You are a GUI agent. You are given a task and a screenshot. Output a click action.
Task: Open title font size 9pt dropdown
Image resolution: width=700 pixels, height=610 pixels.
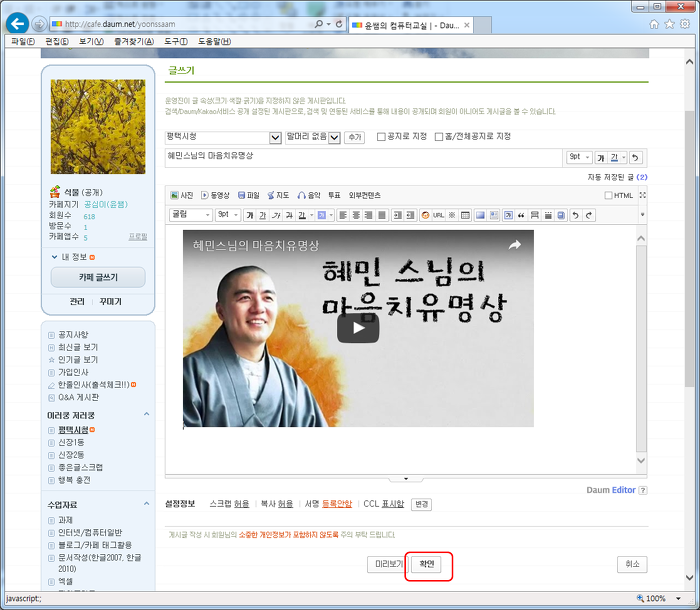(579, 157)
